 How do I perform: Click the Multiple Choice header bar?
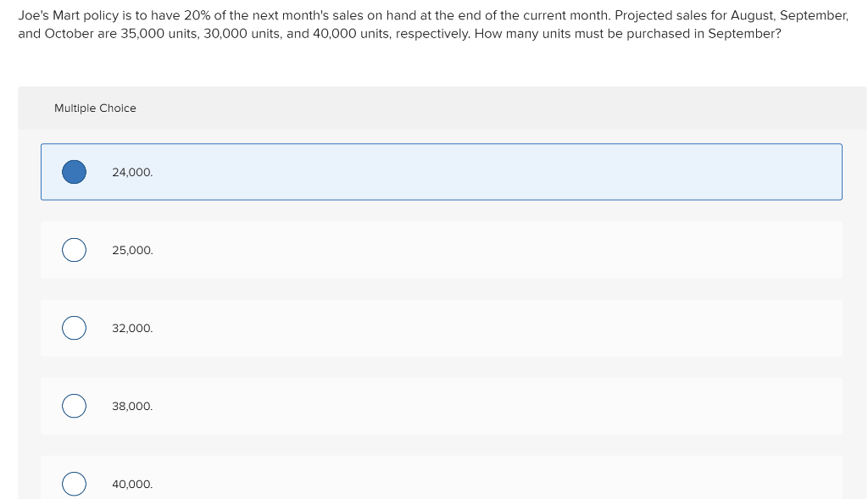(x=95, y=108)
